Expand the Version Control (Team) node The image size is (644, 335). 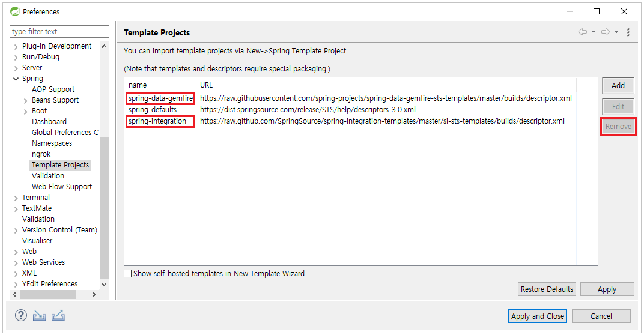16,231
